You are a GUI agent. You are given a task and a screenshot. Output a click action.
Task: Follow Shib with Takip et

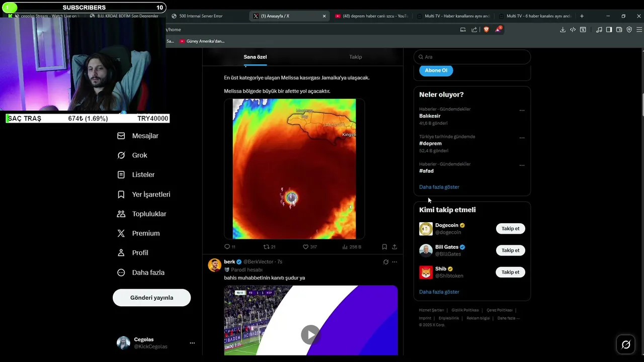(510, 272)
